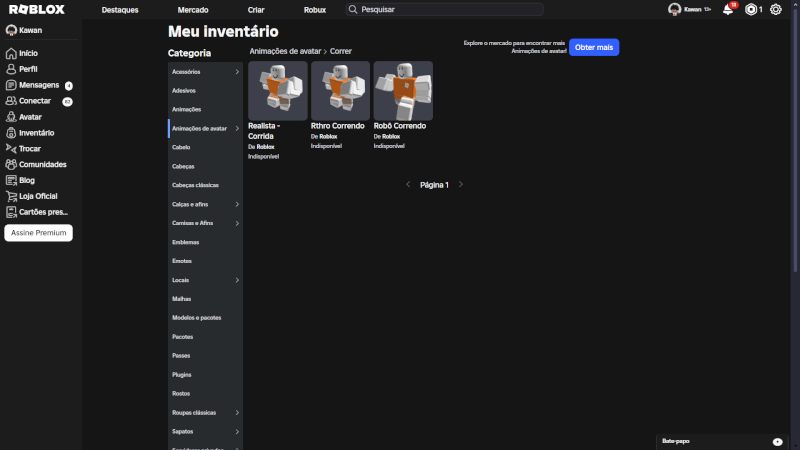The height and width of the screenshot is (450, 800).
Task: Click the Assine Premium button
Action: coord(38,233)
